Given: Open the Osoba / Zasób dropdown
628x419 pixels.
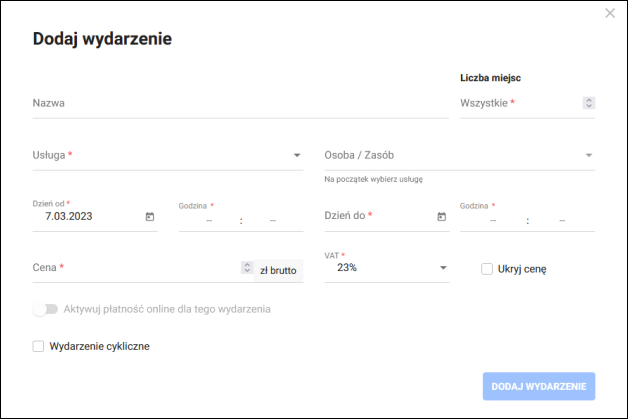Looking at the screenshot, I should pos(589,155).
